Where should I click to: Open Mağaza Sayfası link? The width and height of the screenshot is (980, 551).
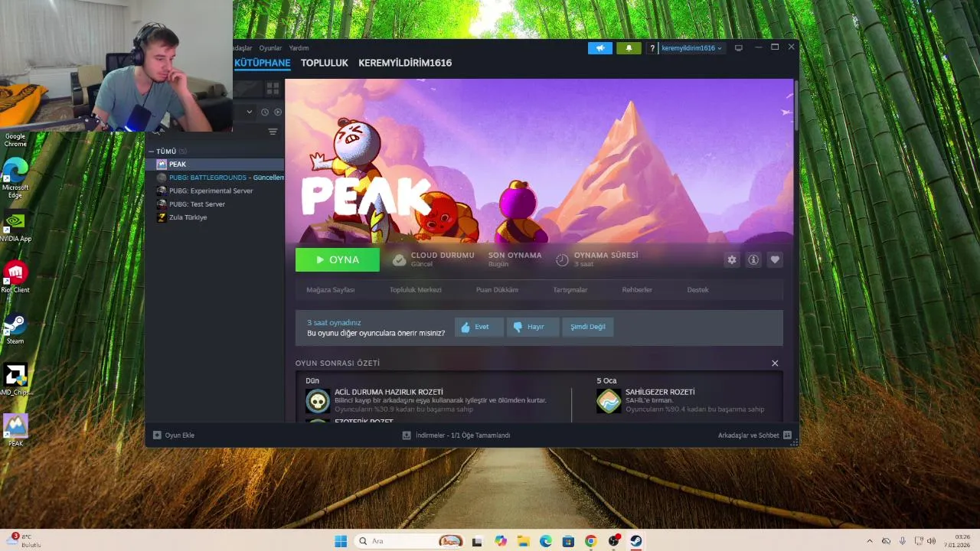click(331, 290)
